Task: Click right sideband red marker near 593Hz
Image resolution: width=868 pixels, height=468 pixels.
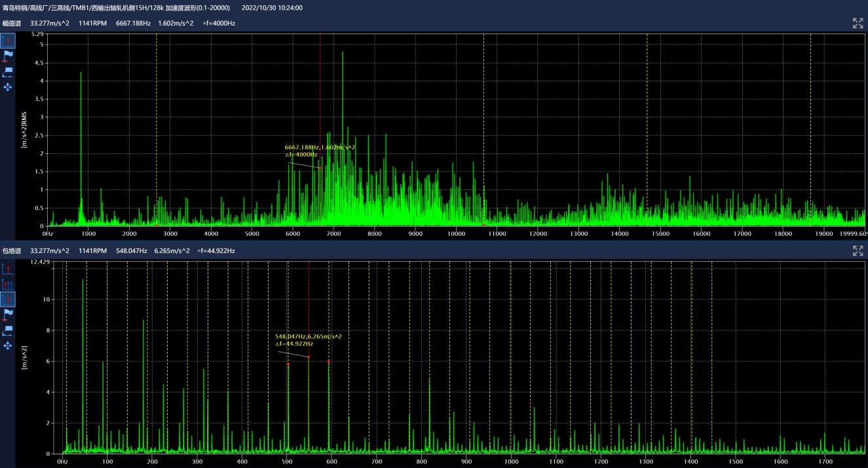Action: (329, 361)
